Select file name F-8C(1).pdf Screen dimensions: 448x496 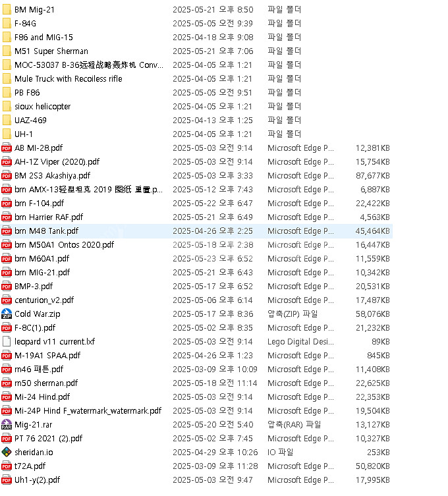[x=35, y=328]
